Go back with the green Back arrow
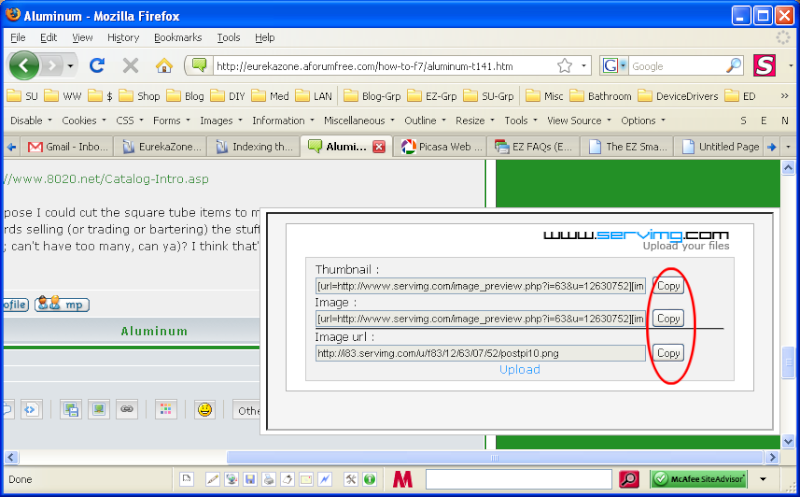 pyautogui.click(x=24, y=65)
